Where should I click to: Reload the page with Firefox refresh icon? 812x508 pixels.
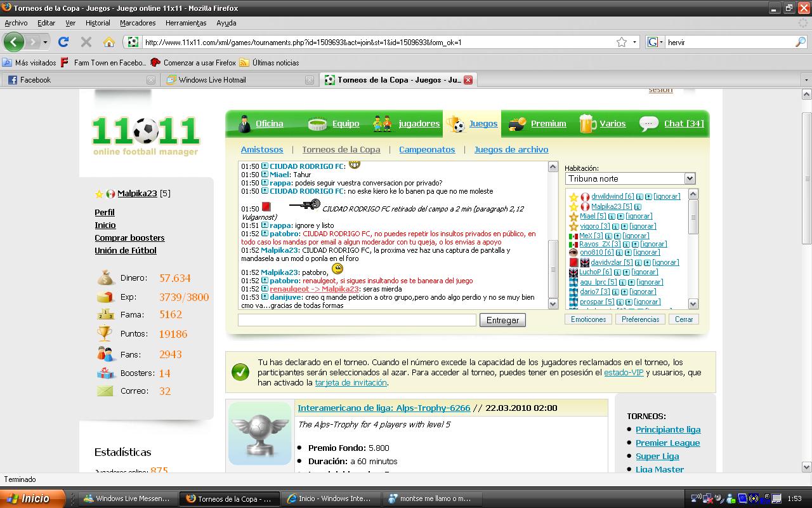[63, 42]
